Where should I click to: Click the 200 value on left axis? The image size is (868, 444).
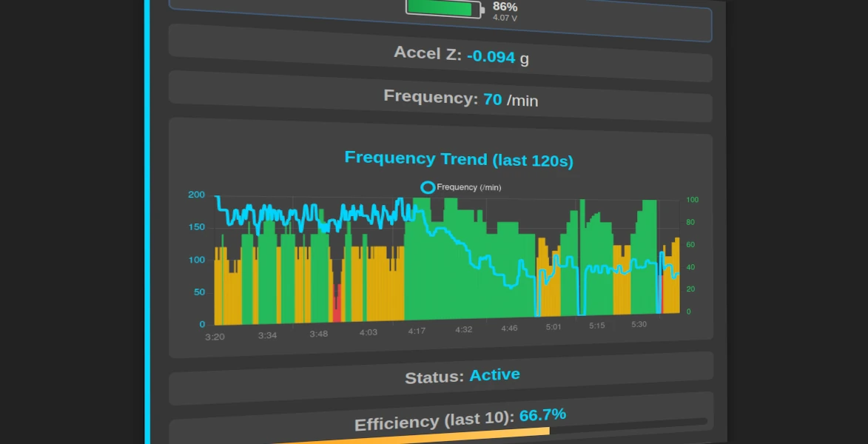coord(197,195)
